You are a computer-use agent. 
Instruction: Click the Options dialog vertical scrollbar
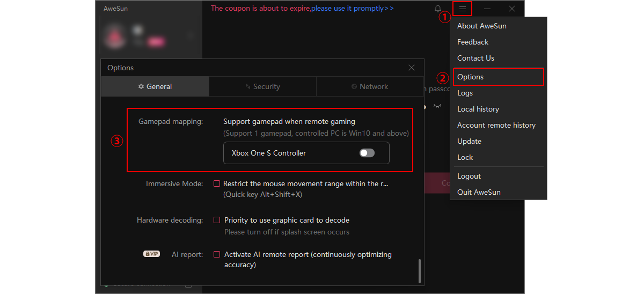pyautogui.click(x=420, y=271)
